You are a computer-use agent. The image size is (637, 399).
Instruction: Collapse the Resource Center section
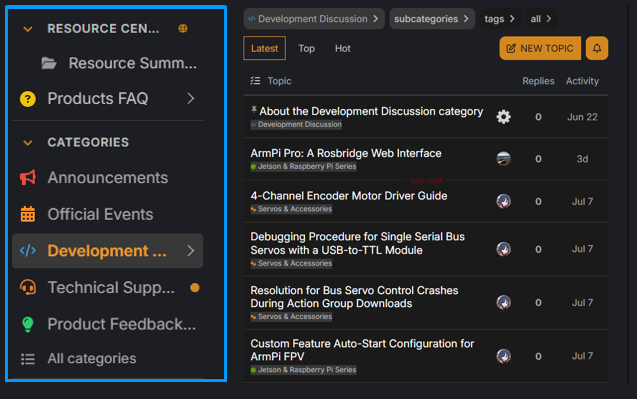[x=28, y=29]
